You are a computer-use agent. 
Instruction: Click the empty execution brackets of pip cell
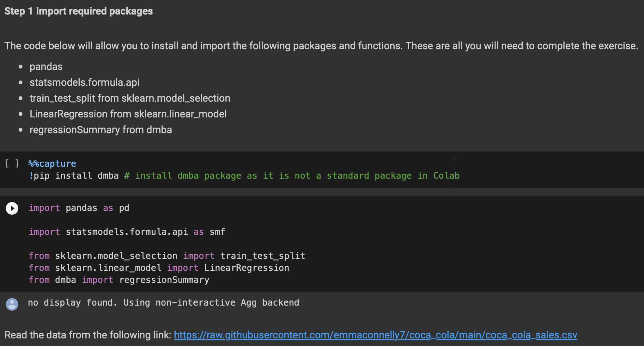12,164
